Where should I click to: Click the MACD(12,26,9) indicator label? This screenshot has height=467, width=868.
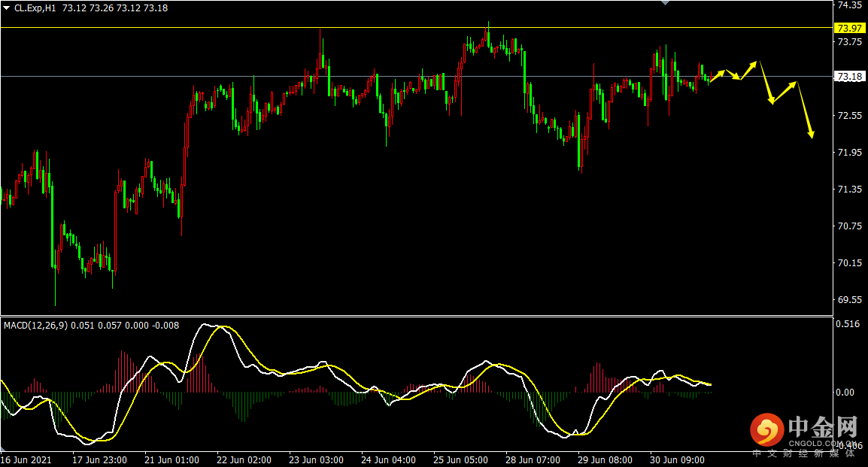pyautogui.click(x=36, y=326)
